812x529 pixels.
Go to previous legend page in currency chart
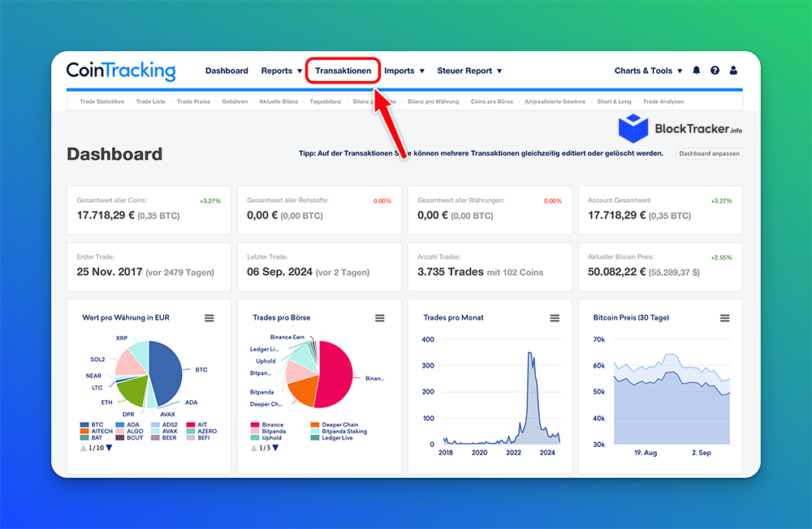(x=84, y=448)
